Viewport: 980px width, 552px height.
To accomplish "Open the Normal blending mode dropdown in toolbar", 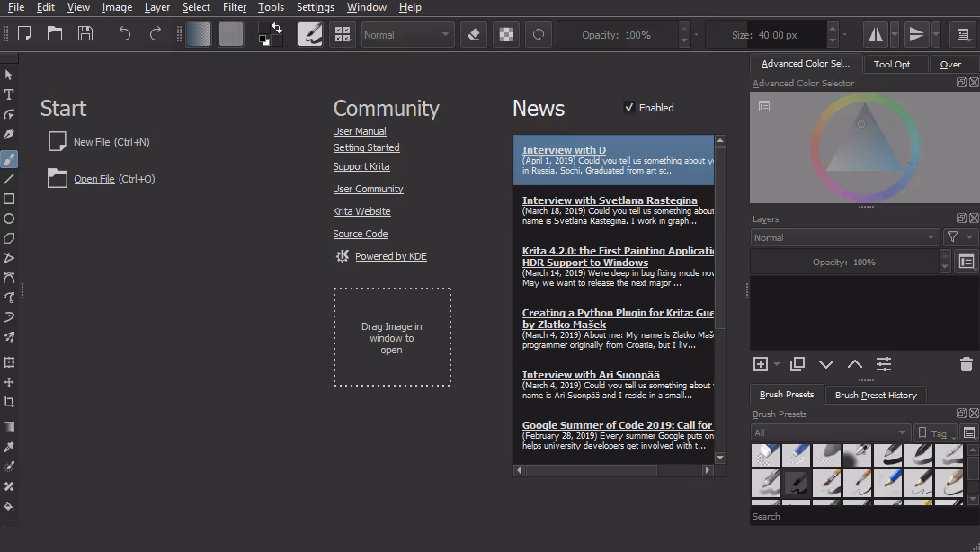I will tap(407, 35).
